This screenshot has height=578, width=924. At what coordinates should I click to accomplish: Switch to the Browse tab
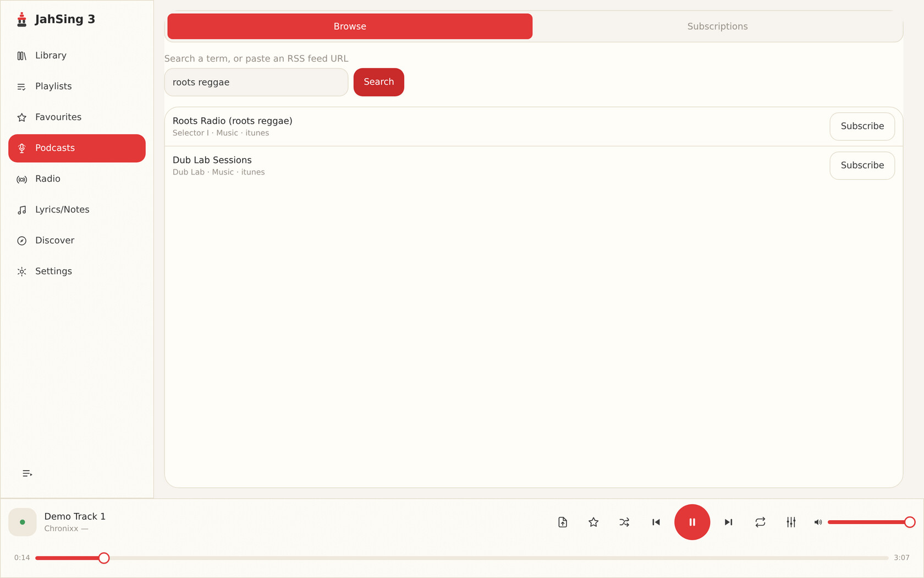[350, 26]
